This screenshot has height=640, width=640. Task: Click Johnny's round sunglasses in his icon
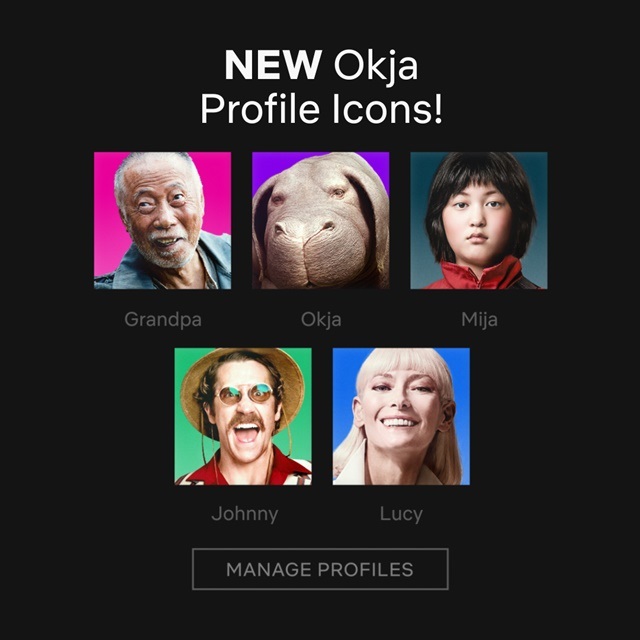[x=245, y=393]
